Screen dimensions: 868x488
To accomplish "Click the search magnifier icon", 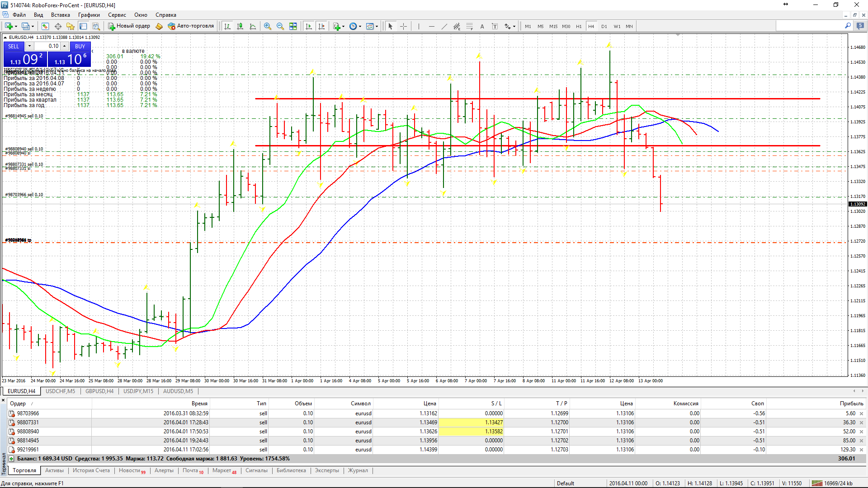I will (x=848, y=26).
